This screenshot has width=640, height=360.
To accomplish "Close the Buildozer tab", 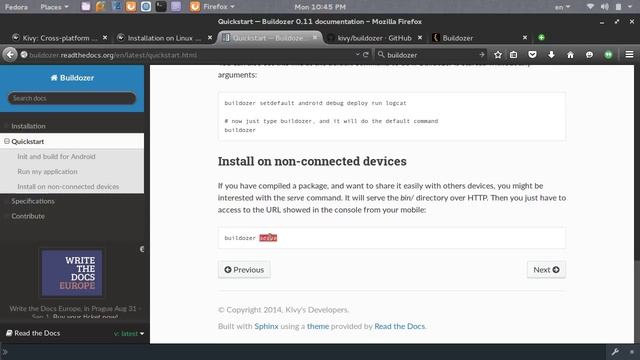I will tap(525, 38).
